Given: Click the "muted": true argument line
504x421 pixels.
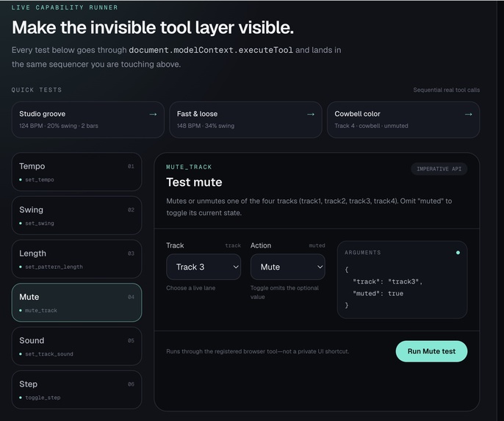Looking at the screenshot, I should (378, 293).
